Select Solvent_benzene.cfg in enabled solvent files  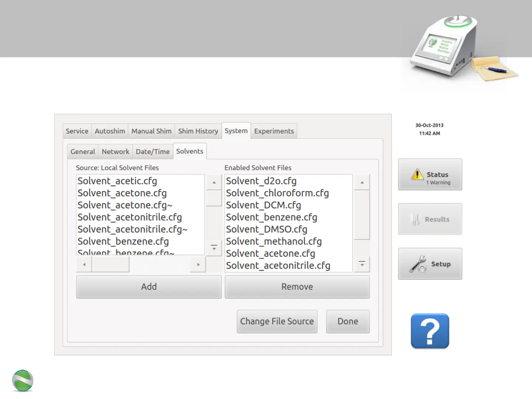(289, 217)
